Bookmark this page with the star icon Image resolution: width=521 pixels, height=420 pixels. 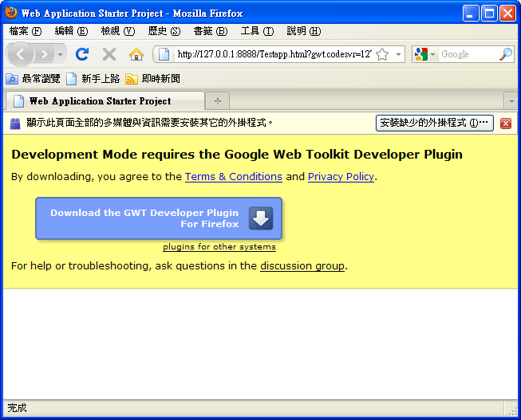click(x=382, y=54)
